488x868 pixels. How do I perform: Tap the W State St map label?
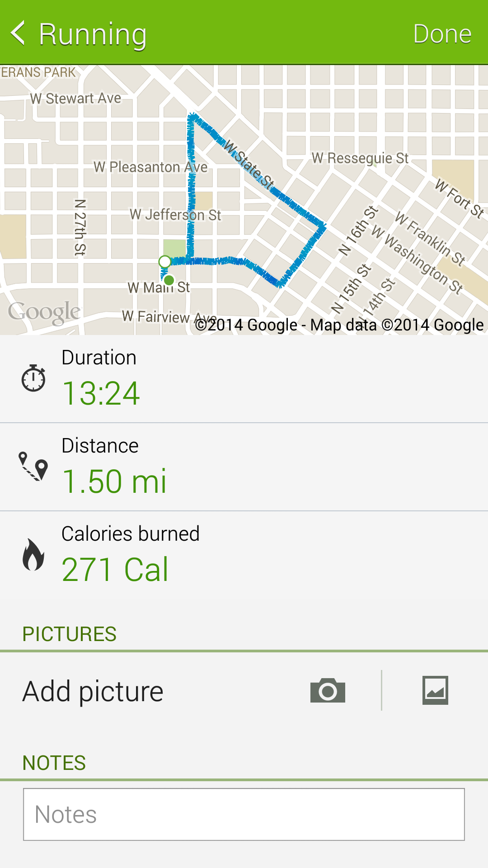click(x=249, y=165)
